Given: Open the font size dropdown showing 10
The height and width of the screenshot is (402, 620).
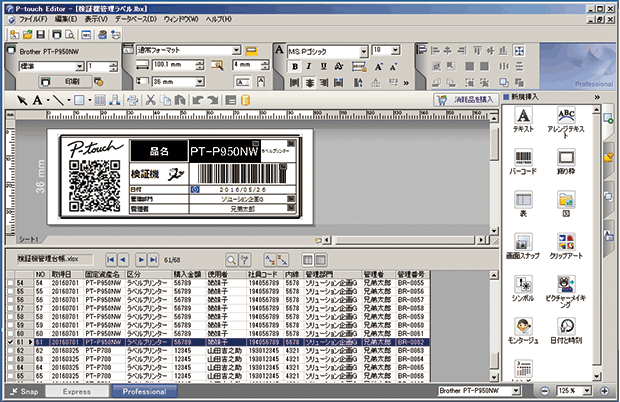Looking at the screenshot, I should (395, 50).
